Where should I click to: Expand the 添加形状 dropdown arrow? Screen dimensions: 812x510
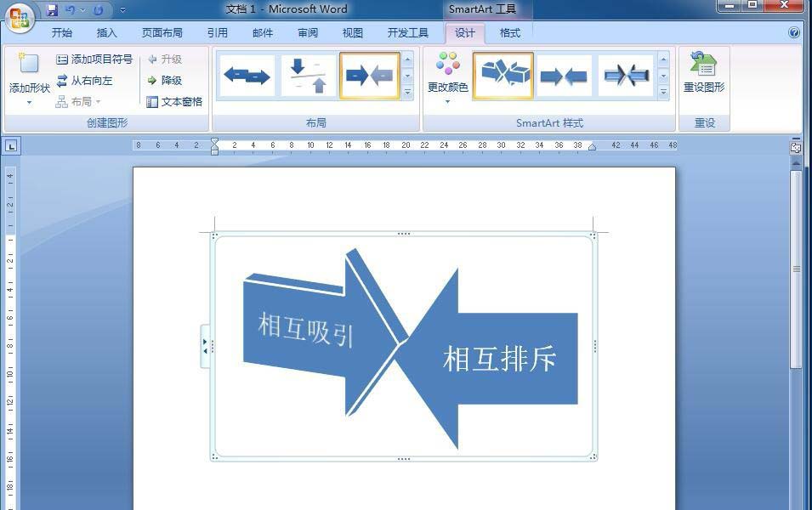[30, 103]
